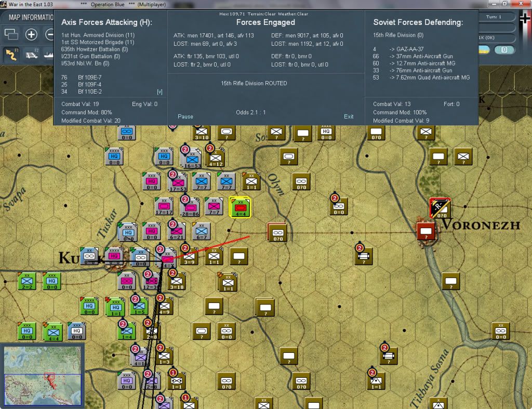Select the Soviet HQ 0=0 counter
The height and width of the screenshot is (409, 532).
click(x=326, y=131)
